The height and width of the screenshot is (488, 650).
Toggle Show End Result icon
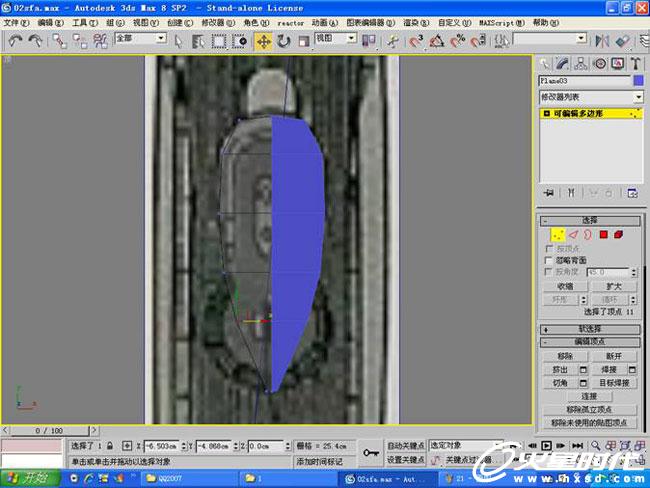(x=571, y=193)
